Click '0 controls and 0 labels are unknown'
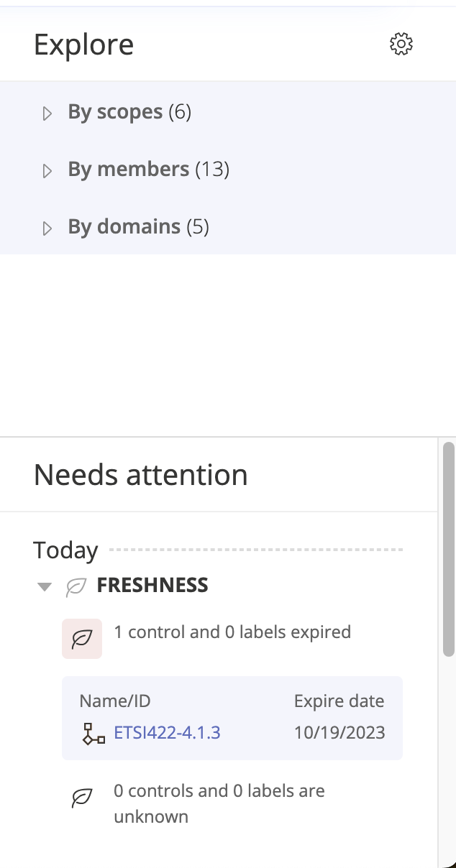Image resolution: width=456 pixels, height=868 pixels. pos(219,804)
